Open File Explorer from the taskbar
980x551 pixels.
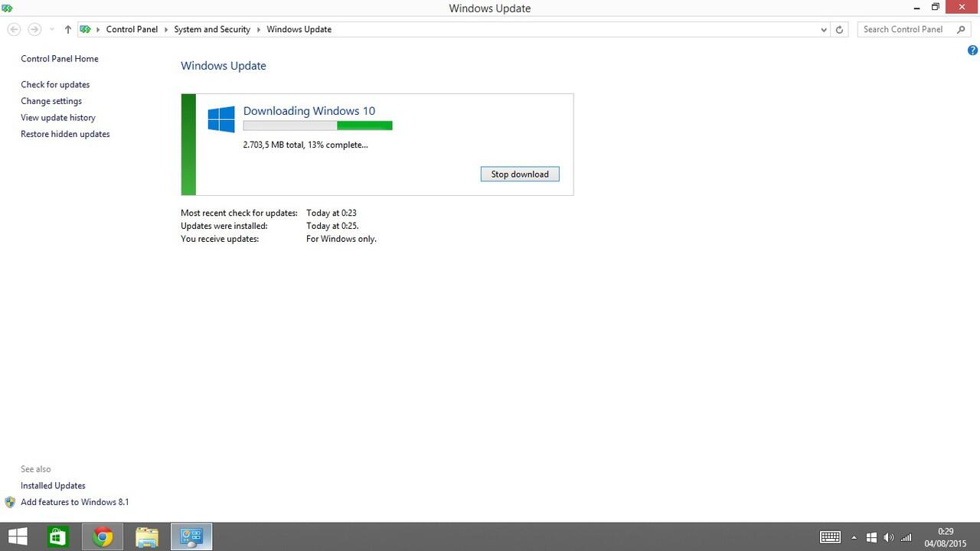point(146,537)
